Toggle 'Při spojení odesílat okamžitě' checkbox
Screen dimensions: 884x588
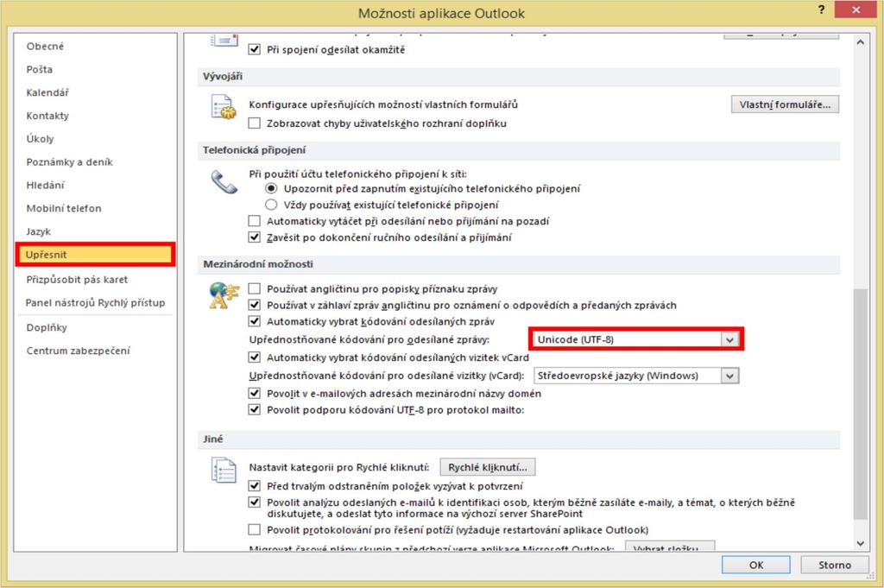pyautogui.click(x=255, y=49)
